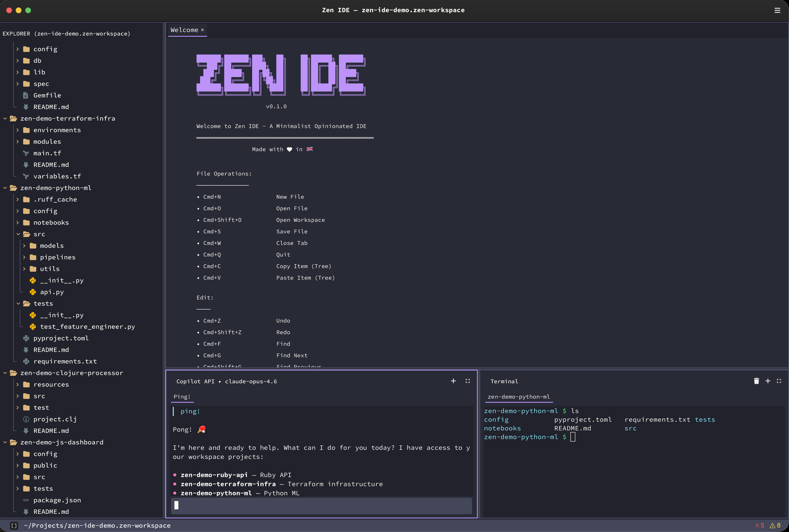Expand the .ruff_cache folder
Screen dimensions: 789x532
click(18, 199)
